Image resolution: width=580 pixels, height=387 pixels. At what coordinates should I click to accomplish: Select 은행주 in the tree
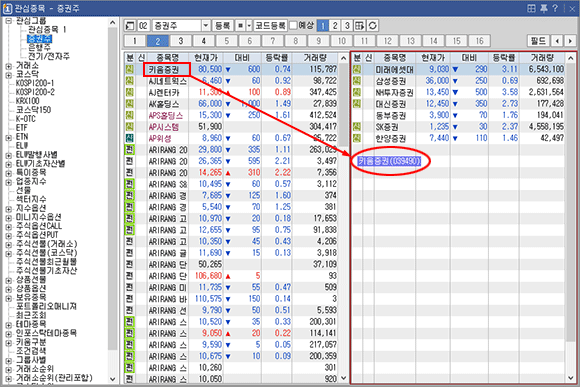pos(40,47)
